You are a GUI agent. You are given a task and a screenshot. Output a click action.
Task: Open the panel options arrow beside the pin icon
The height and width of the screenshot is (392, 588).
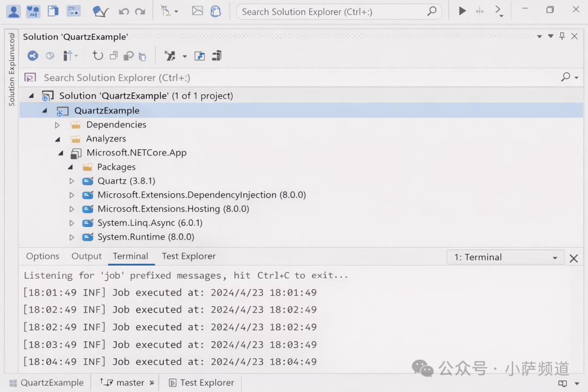(x=550, y=36)
